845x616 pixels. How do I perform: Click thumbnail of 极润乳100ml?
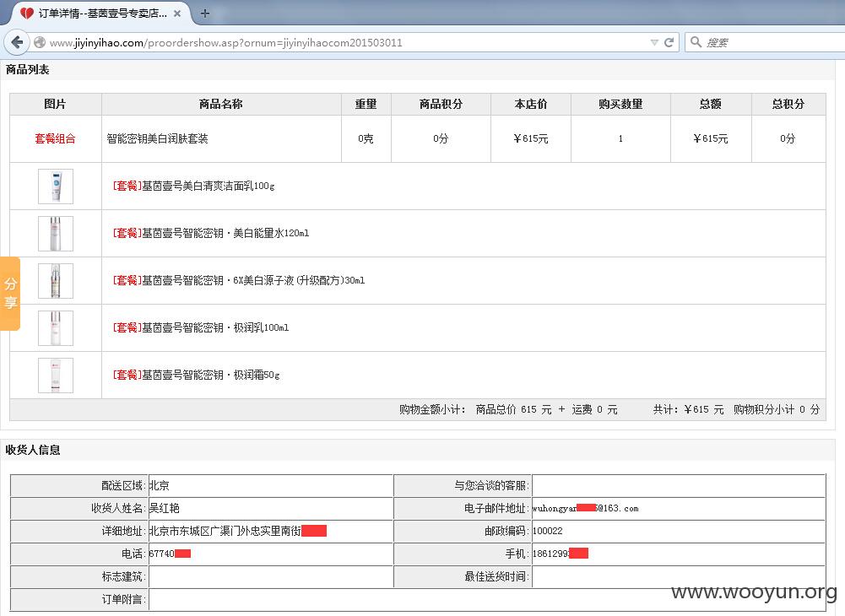click(56, 327)
